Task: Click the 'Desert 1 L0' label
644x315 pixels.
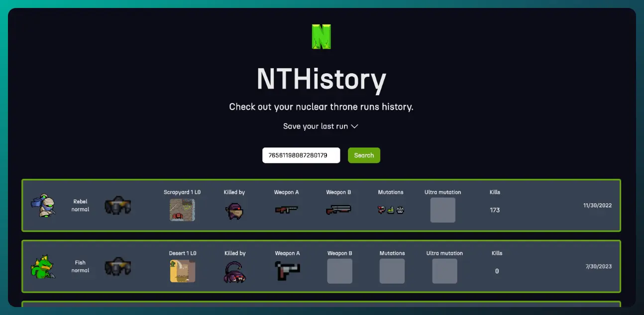Action: (x=183, y=253)
